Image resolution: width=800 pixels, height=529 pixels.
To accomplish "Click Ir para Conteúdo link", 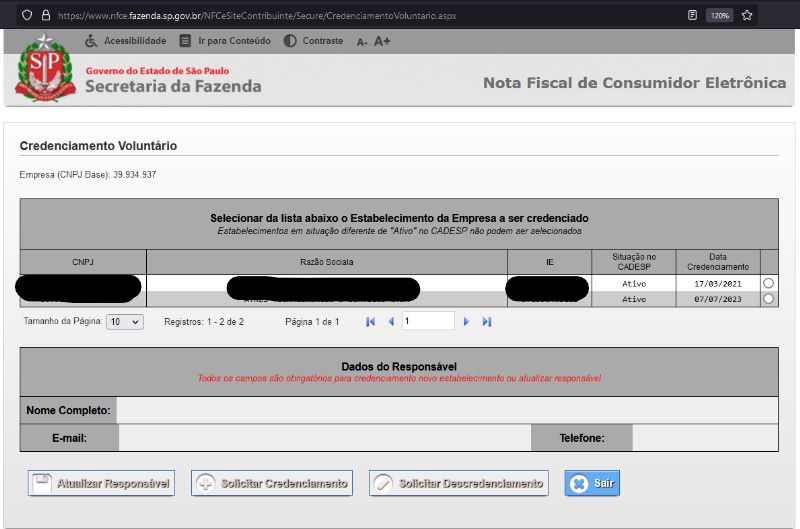I will pos(225,41).
